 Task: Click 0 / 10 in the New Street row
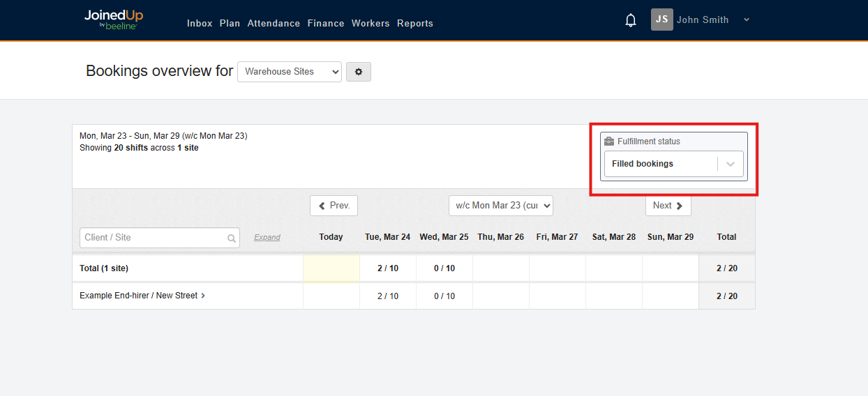(x=444, y=296)
